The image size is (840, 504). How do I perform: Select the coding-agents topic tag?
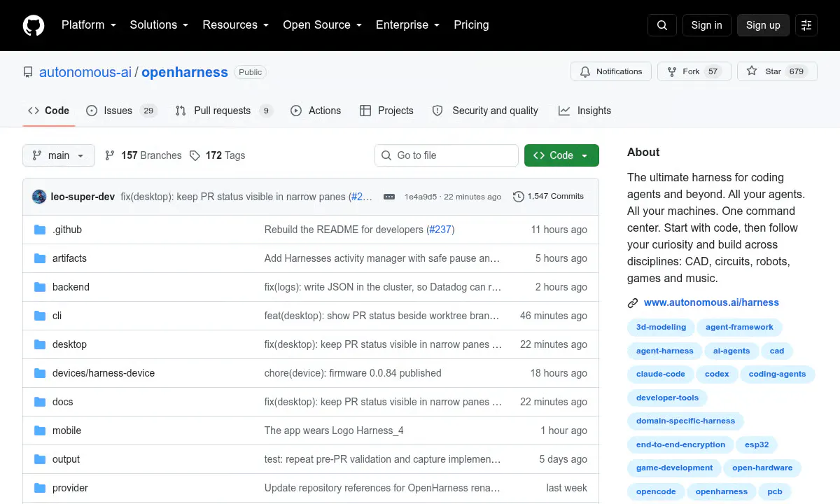pyautogui.click(x=777, y=374)
